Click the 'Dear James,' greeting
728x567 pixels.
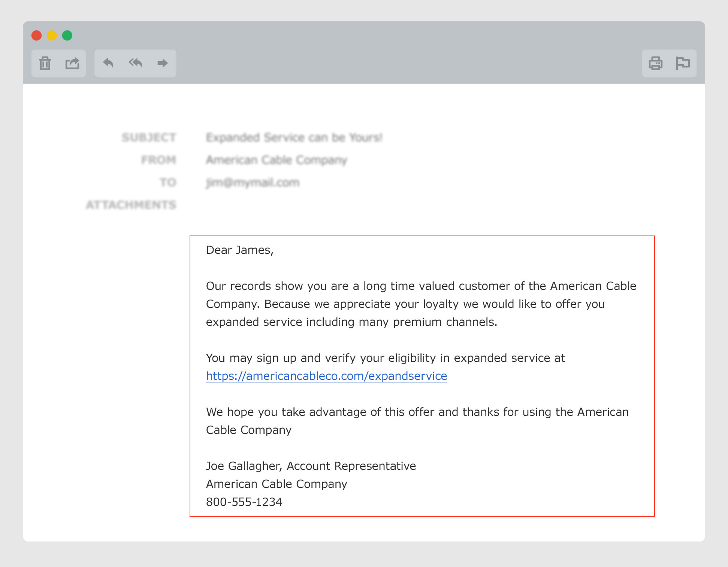[240, 250]
